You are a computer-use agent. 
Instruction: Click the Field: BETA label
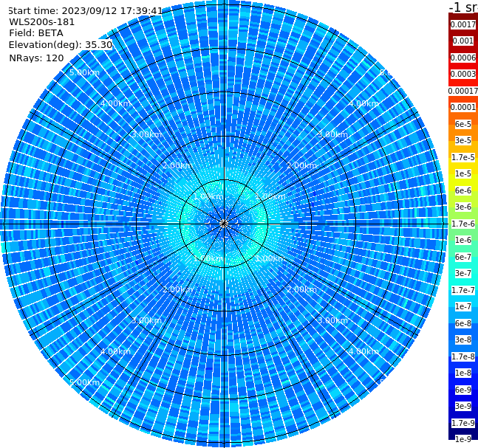[36, 33]
